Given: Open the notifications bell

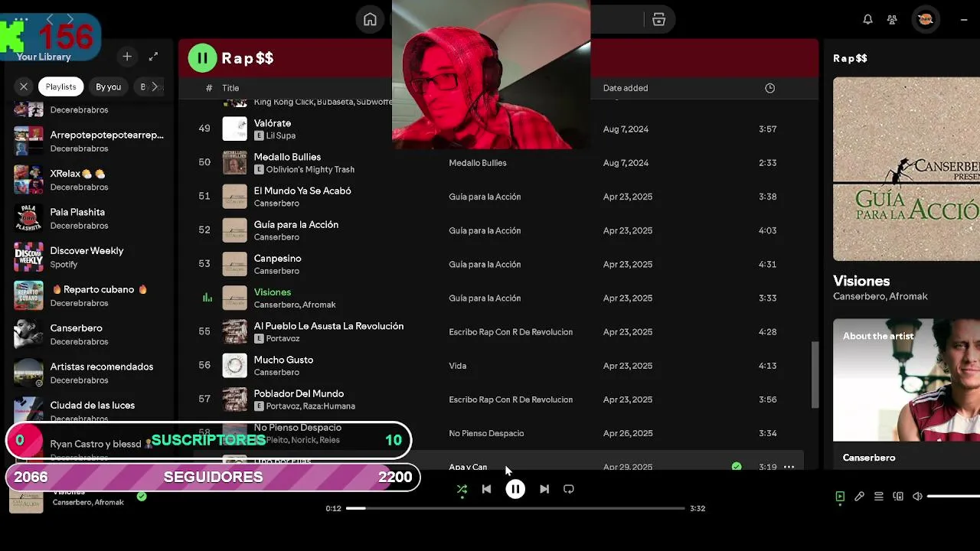Looking at the screenshot, I should pyautogui.click(x=867, y=20).
